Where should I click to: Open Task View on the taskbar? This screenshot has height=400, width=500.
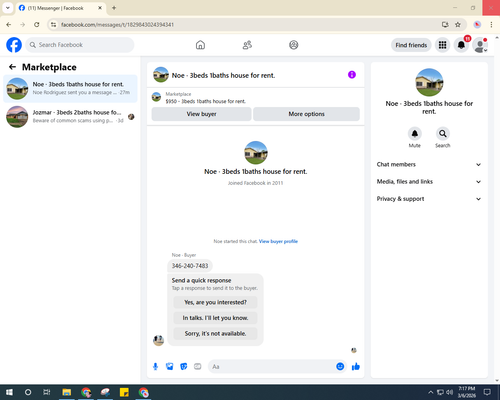click(x=47, y=392)
